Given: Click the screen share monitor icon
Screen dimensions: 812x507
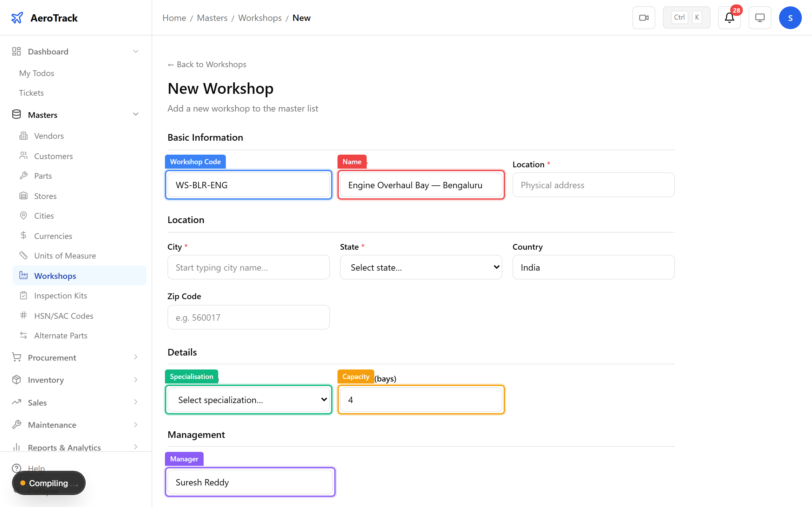Looking at the screenshot, I should [760, 17].
